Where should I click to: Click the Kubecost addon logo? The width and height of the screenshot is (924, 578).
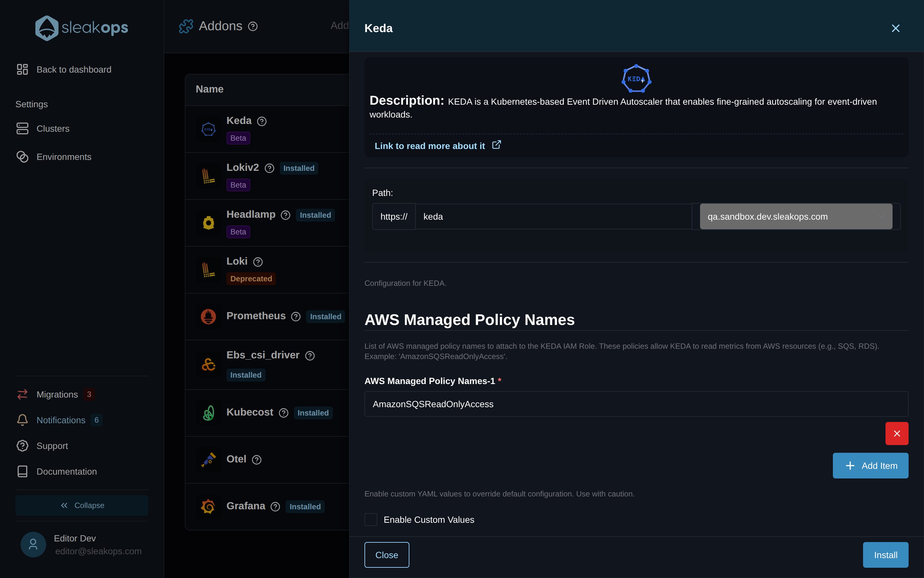point(209,413)
